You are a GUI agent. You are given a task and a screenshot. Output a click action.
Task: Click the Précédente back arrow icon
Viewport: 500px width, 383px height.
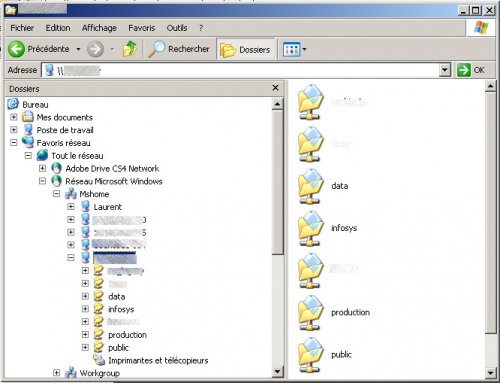coord(16,49)
